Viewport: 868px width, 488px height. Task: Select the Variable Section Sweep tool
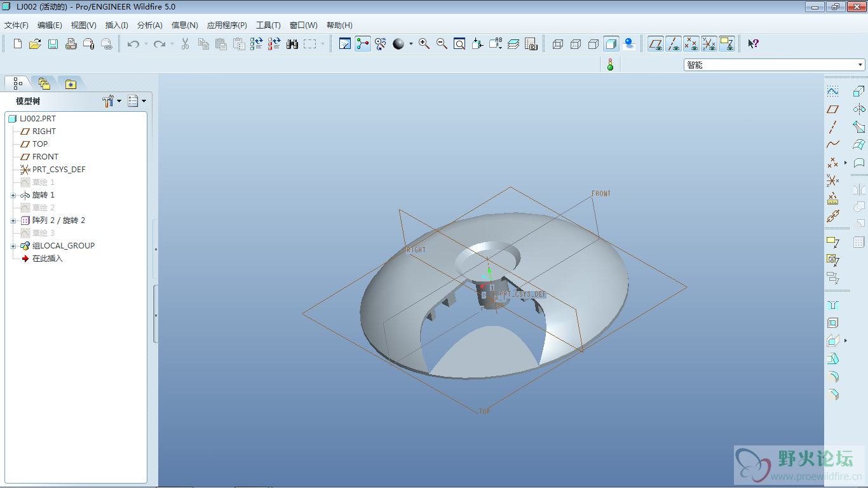tap(859, 126)
